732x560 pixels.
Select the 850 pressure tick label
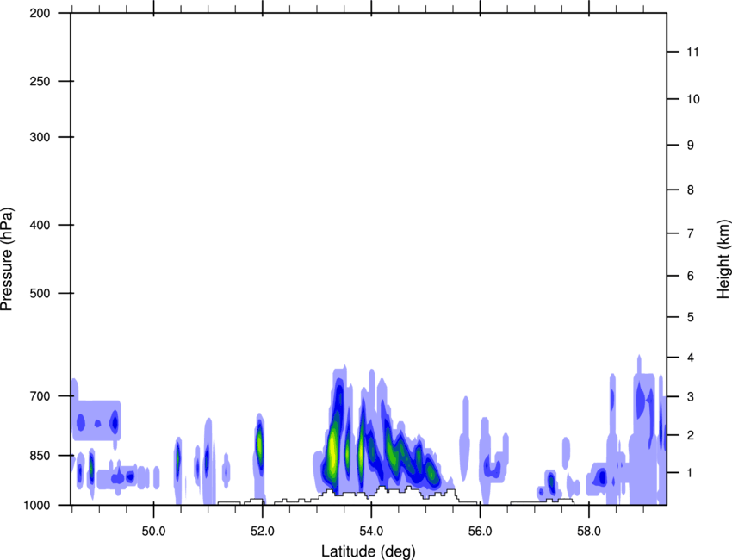click(40, 456)
